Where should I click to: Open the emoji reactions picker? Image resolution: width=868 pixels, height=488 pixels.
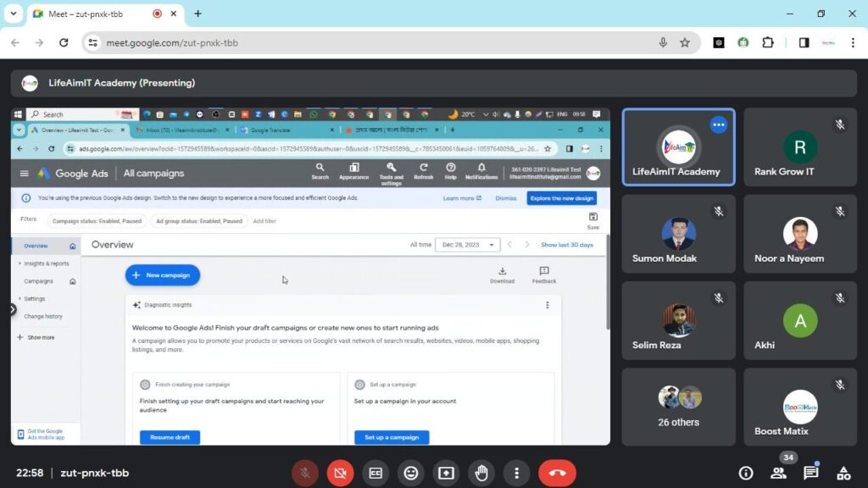click(x=411, y=473)
